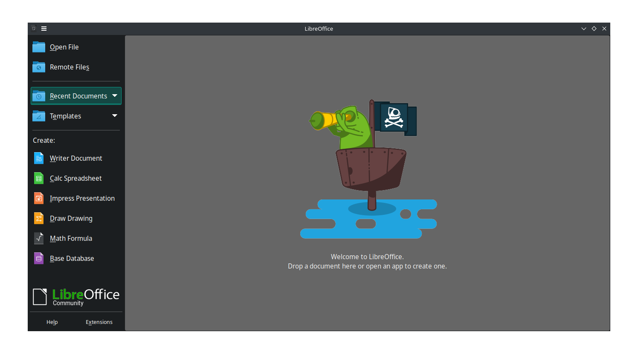Create a new Calc Spreadsheet

(76, 178)
